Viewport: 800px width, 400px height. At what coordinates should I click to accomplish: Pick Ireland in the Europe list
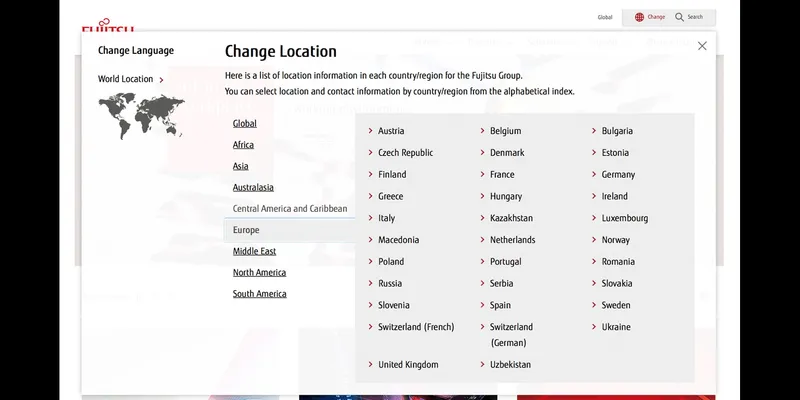tap(614, 196)
